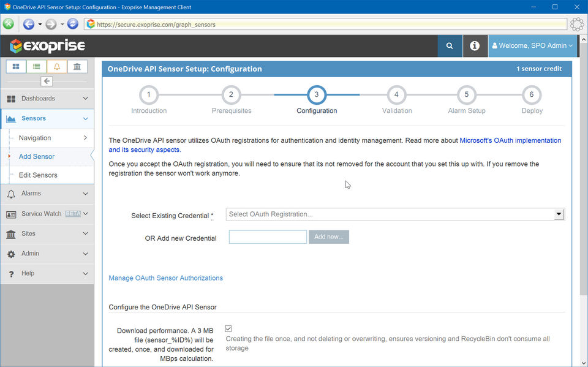
Task: Go back with the blue back arrow
Action: 29,24
